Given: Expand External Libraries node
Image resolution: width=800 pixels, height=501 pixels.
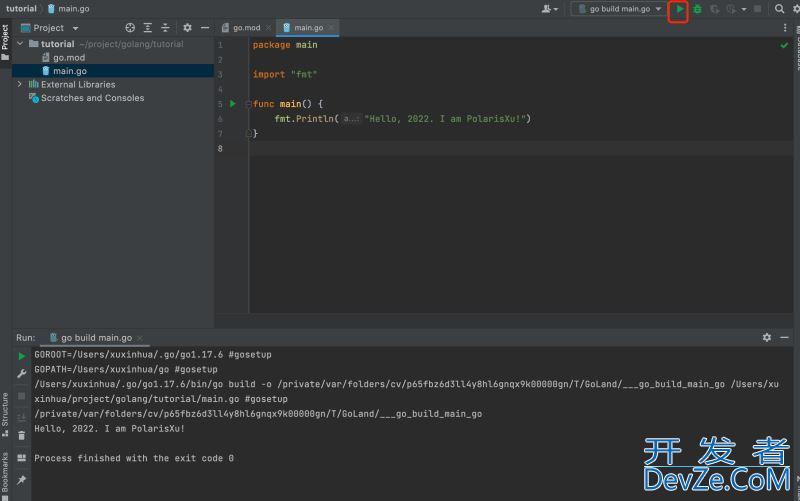Looking at the screenshot, I should click(20, 84).
